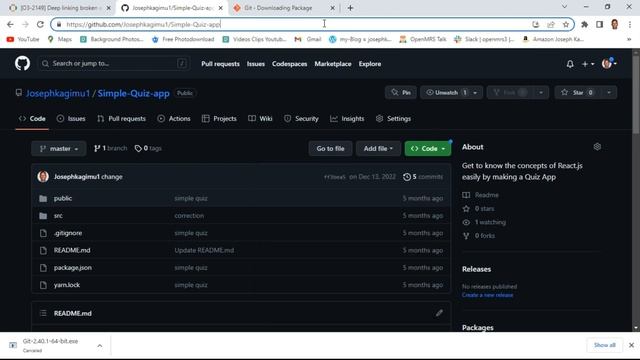
Task: Open the Add file dropdown
Action: coord(378,149)
